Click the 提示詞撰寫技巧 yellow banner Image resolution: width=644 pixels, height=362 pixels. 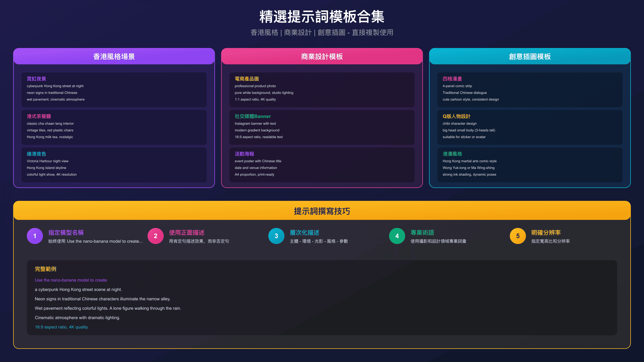click(x=322, y=211)
